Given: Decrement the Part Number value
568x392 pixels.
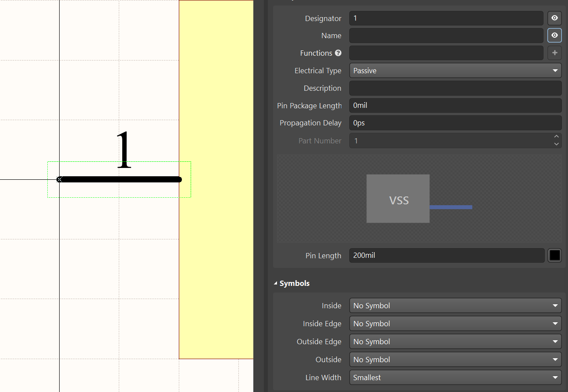Looking at the screenshot, I should (x=557, y=143).
